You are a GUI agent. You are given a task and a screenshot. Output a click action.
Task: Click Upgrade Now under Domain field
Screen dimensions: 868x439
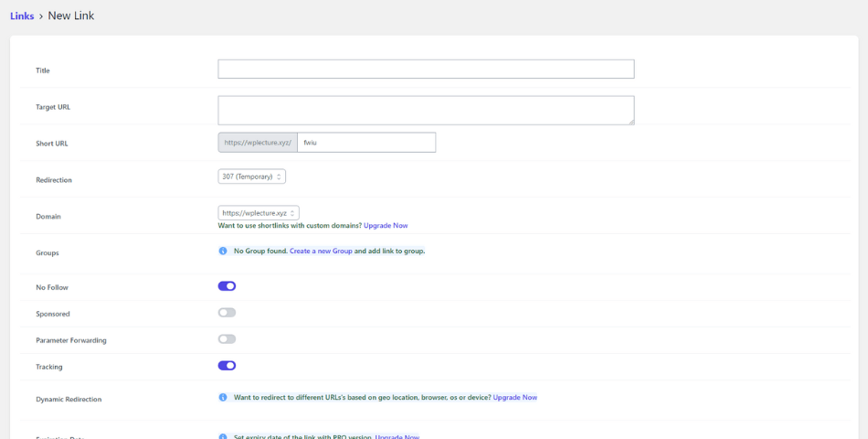[x=386, y=226]
